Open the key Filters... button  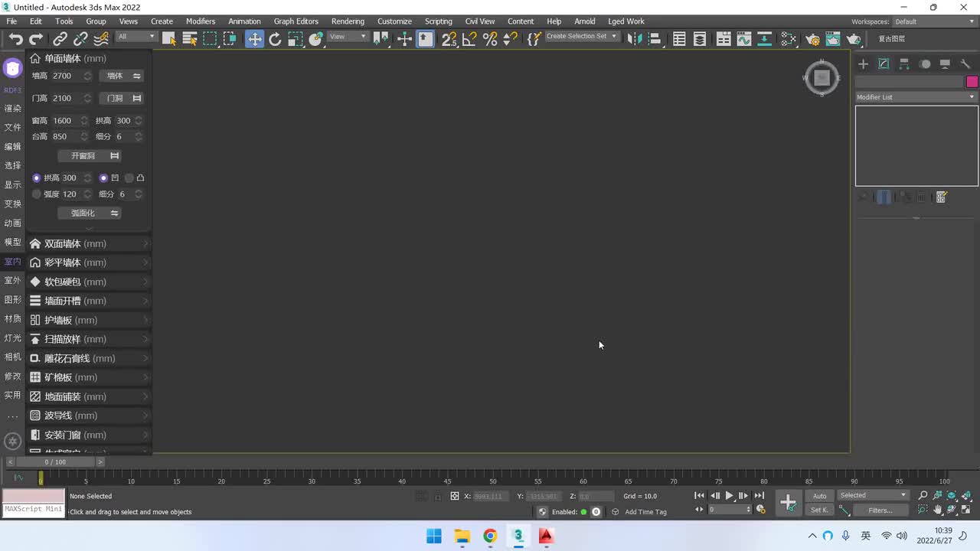880,510
